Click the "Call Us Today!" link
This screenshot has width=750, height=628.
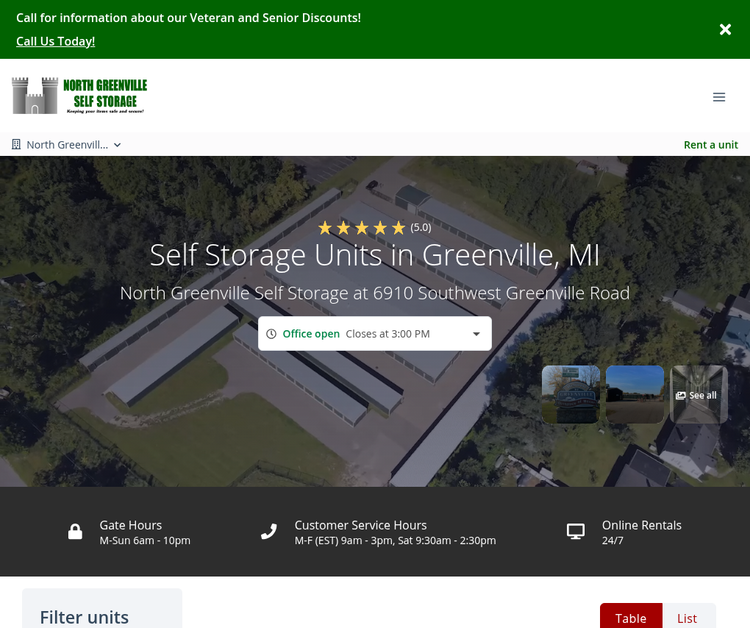55,42
